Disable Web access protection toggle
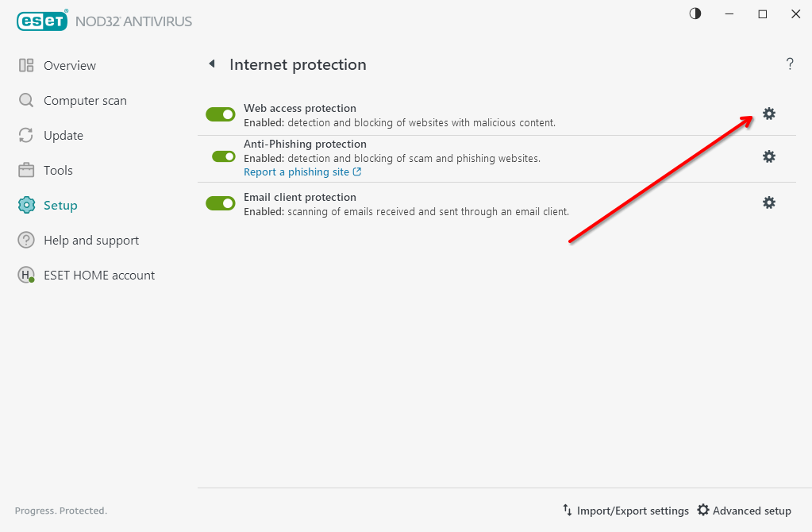 [221, 114]
